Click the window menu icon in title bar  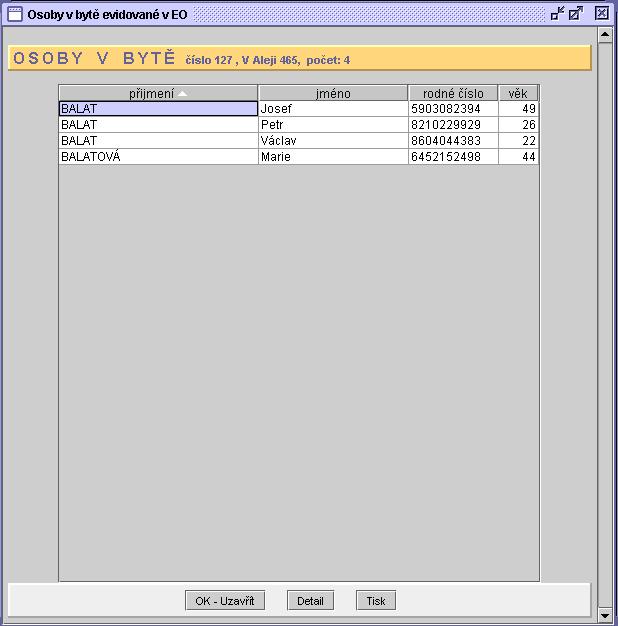click(x=15, y=14)
